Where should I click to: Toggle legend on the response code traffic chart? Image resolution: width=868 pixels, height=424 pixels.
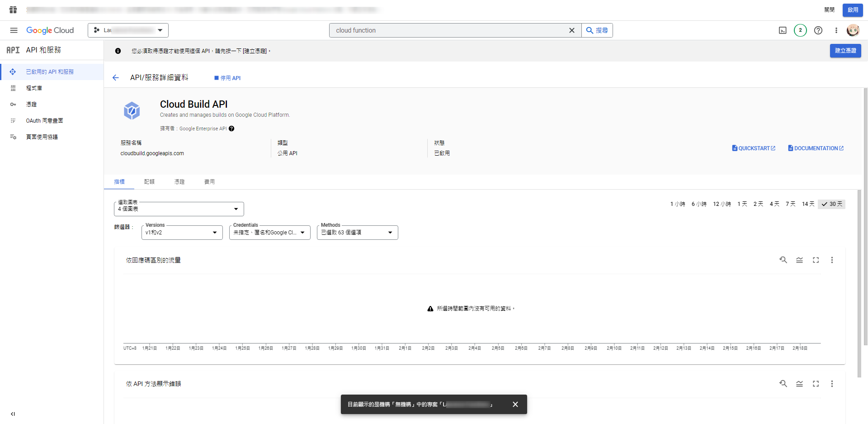pos(799,260)
